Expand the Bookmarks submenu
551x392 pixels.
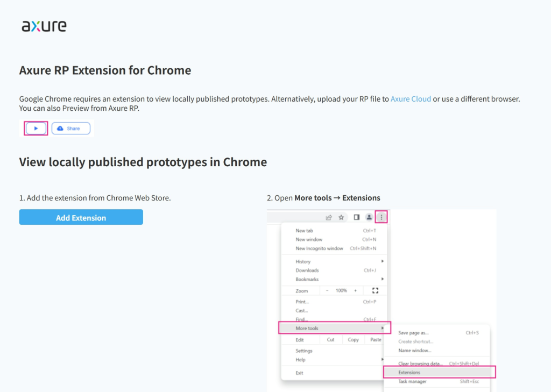point(334,279)
